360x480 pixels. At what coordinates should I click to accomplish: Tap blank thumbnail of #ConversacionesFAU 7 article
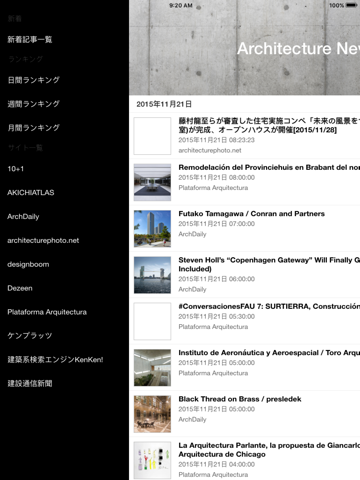[x=152, y=321]
